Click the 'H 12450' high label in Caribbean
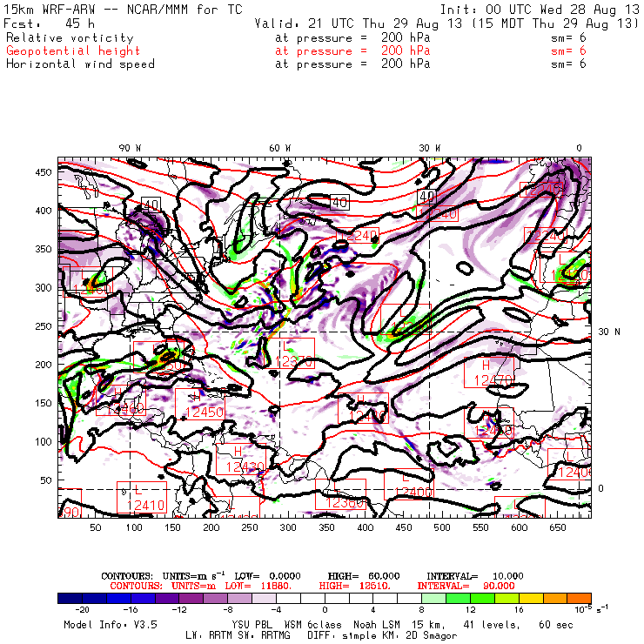644x644 pixels. pos(200,404)
